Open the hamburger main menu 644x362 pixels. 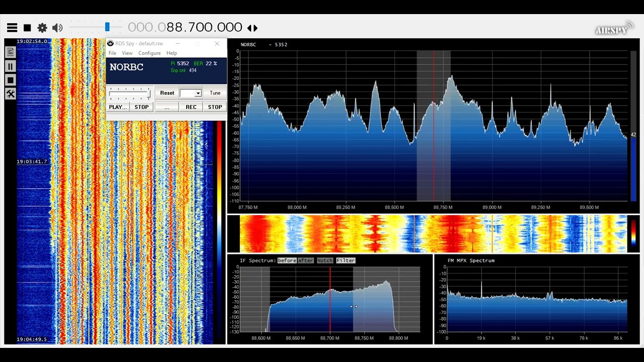[x=12, y=28]
